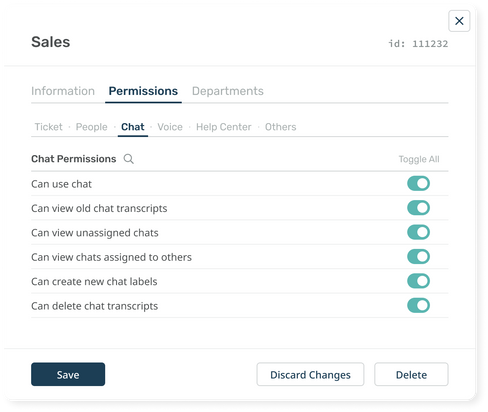Disable Can create new chat labels
Image resolution: width=488 pixels, height=412 pixels.
(x=418, y=281)
